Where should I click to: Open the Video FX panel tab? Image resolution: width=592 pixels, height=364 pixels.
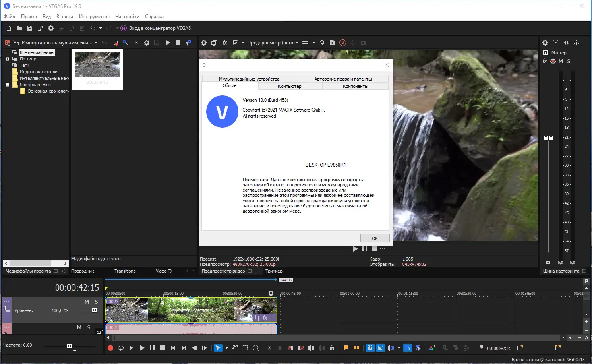(164, 271)
